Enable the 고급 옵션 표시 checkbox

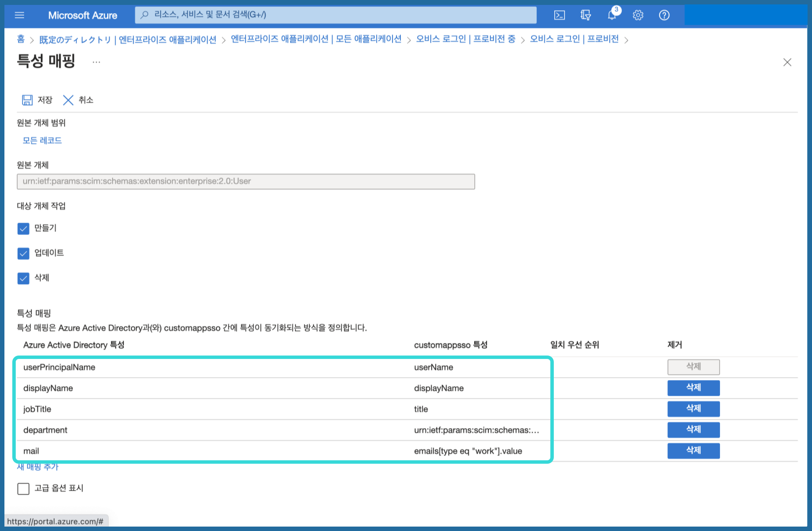click(x=23, y=489)
